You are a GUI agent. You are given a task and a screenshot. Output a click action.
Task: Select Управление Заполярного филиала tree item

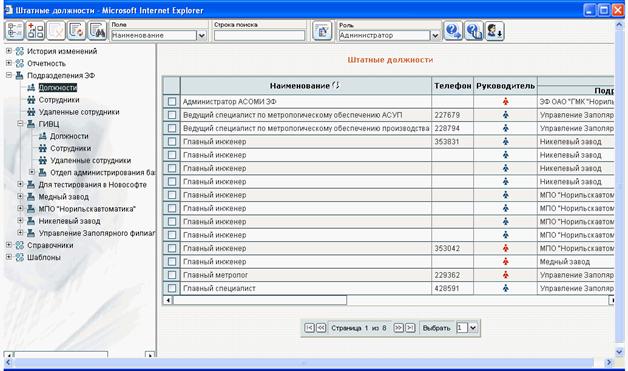[x=97, y=233]
